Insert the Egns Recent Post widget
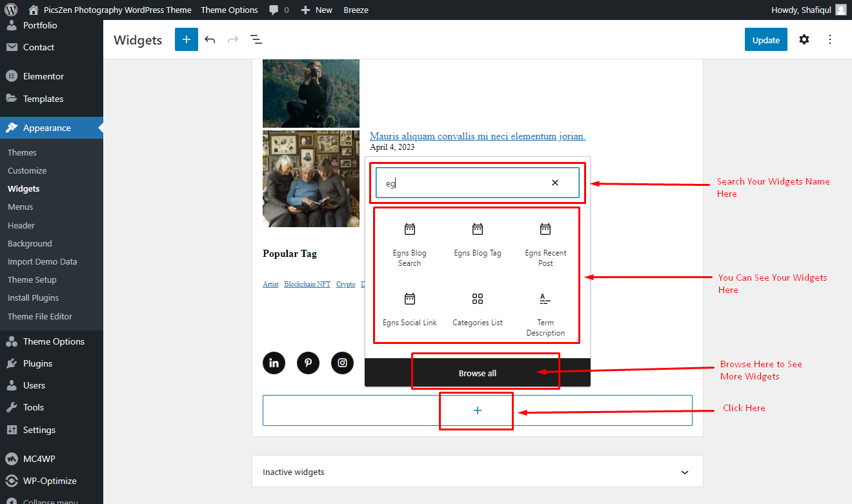Screen dimensions: 852x504 pos(545,245)
